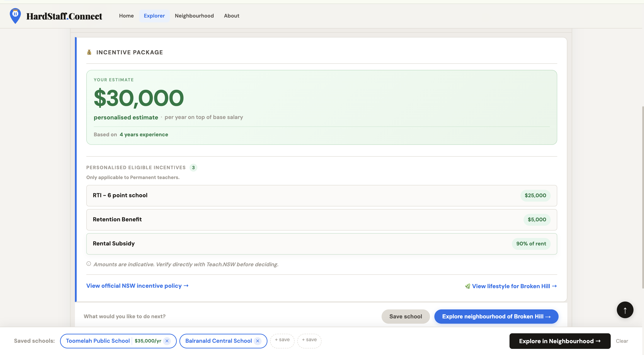This screenshot has width=644, height=355.
Task: Click the eligible incentives count badge 3
Action: (193, 167)
